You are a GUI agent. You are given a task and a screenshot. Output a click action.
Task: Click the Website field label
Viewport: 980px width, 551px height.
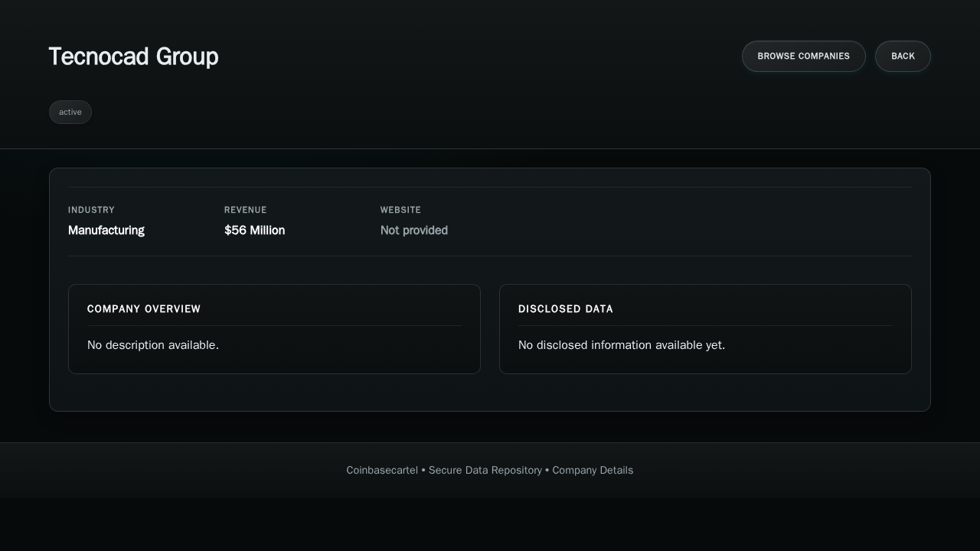coord(400,210)
